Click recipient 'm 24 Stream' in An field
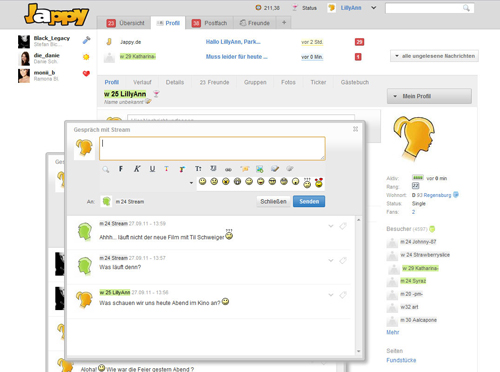Screen dimensions: 500x372 [130, 202]
